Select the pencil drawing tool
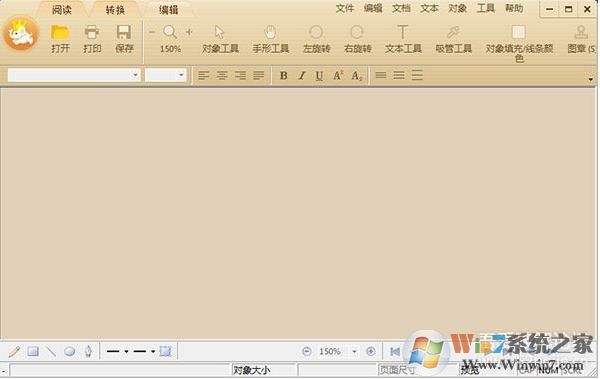This screenshot has width=600, height=379. (14, 351)
